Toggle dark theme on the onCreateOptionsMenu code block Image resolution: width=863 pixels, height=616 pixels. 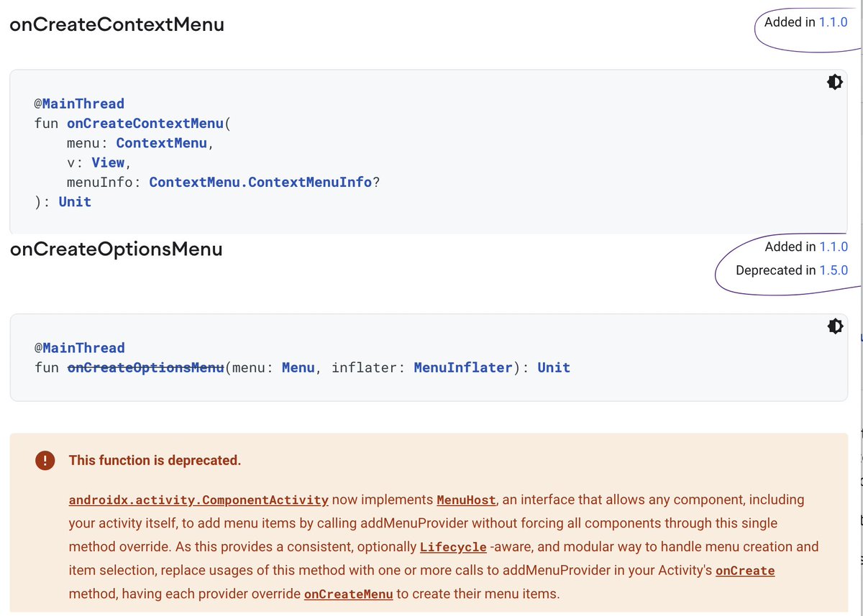tap(834, 326)
